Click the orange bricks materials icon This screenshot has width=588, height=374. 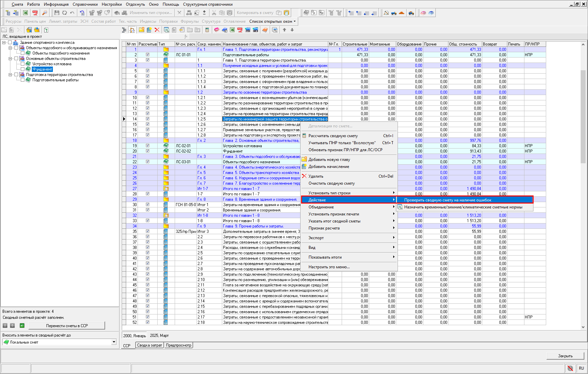click(402, 13)
